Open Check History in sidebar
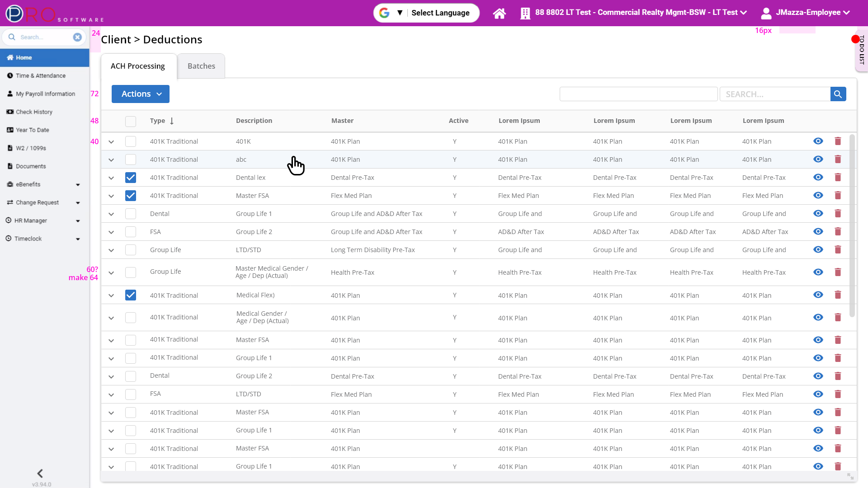Image resolution: width=868 pixels, height=488 pixels. point(34,112)
